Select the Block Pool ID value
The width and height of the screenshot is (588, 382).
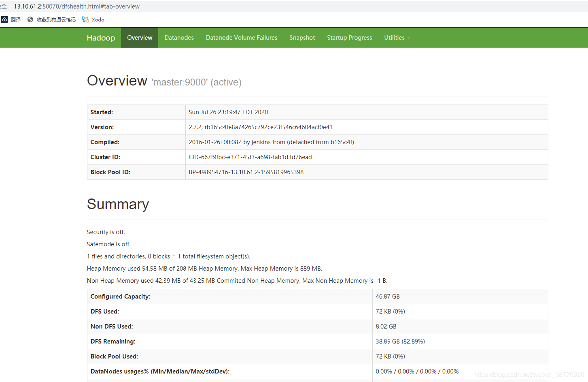coord(246,172)
